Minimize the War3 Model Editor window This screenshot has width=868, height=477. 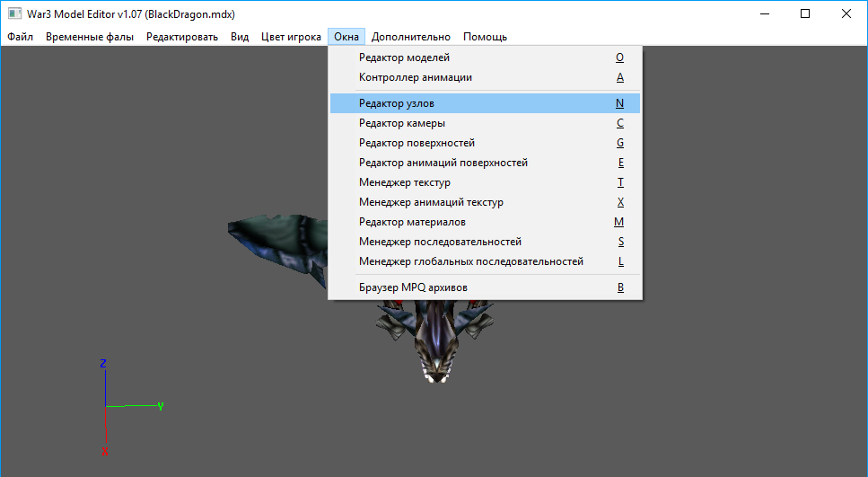click(765, 13)
